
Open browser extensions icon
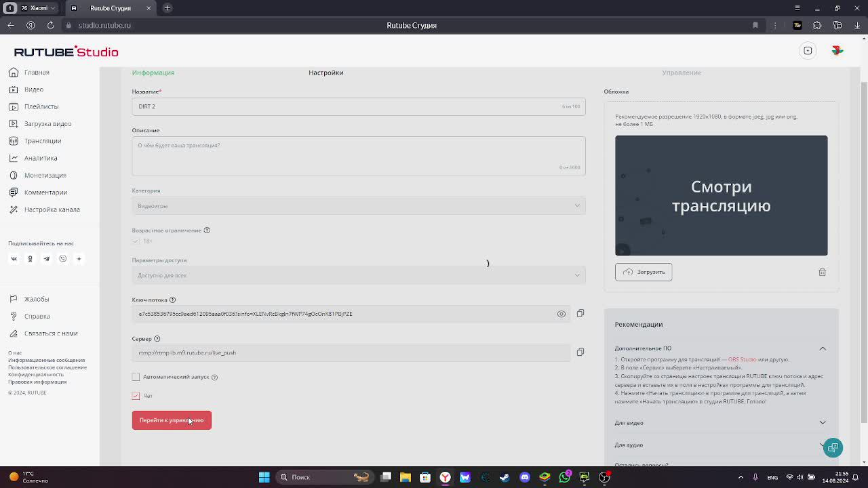817,25
